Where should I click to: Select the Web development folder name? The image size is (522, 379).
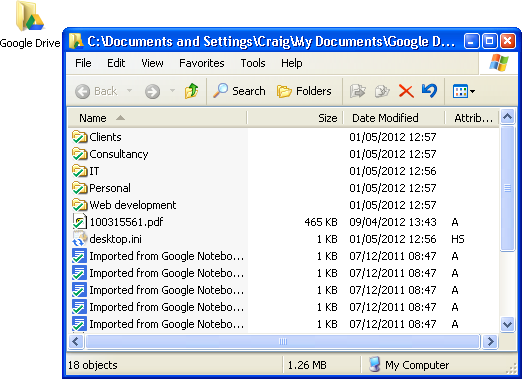coord(133,205)
